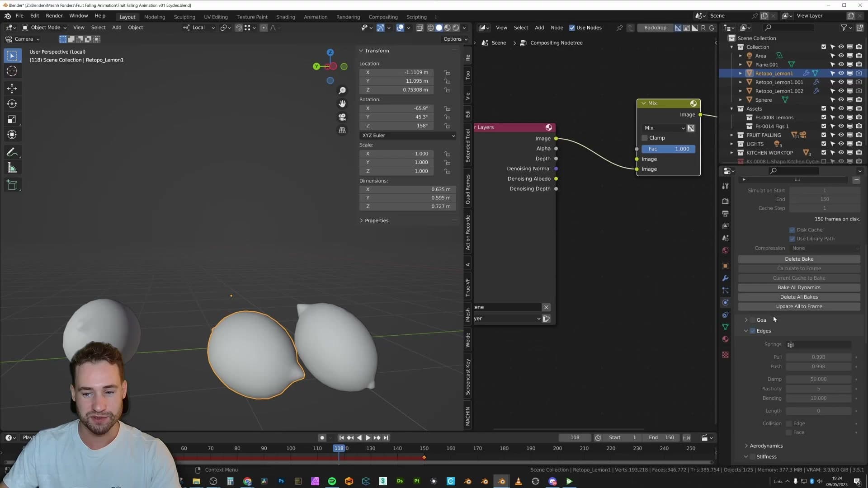The height and width of the screenshot is (488, 868).
Task: Open the Local transform orientation dropdown
Action: pyautogui.click(x=199, y=28)
